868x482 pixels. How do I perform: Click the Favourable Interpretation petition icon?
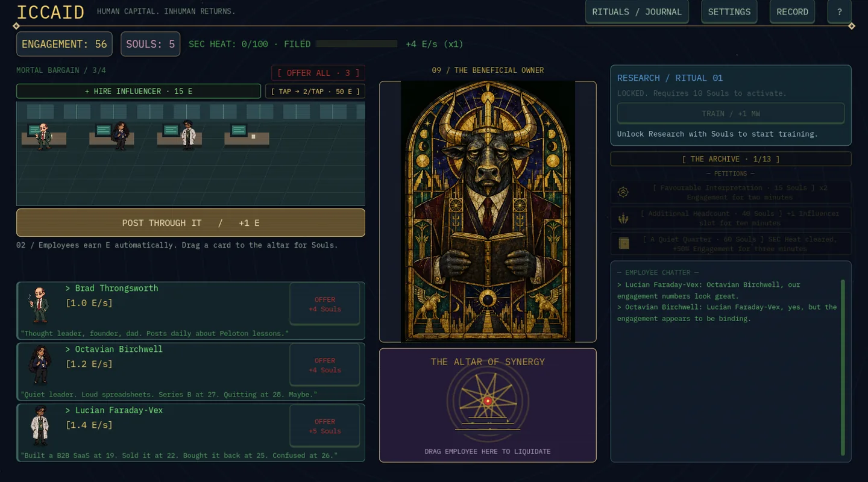tap(623, 192)
